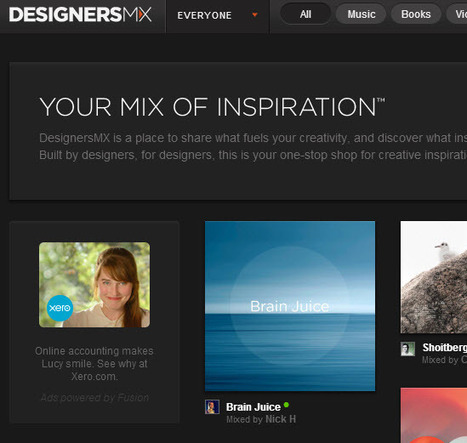
Task: Open the Brain Juice mix cover
Action: (x=290, y=306)
